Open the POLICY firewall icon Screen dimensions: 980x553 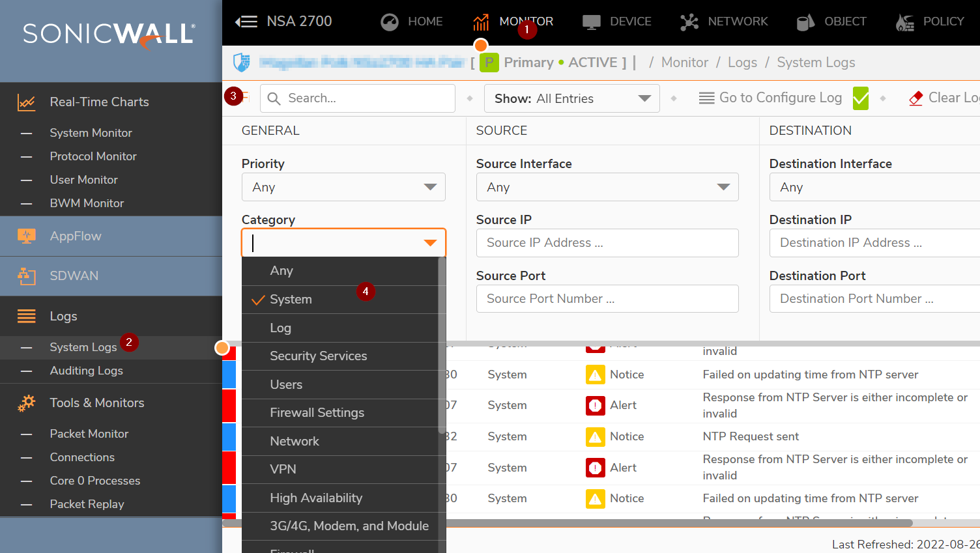(905, 22)
